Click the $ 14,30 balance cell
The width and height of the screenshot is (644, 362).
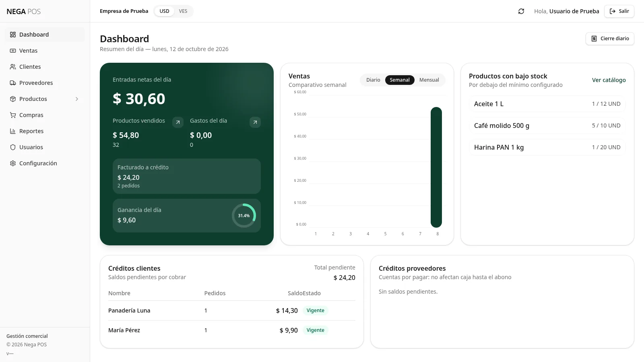(287, 311)
